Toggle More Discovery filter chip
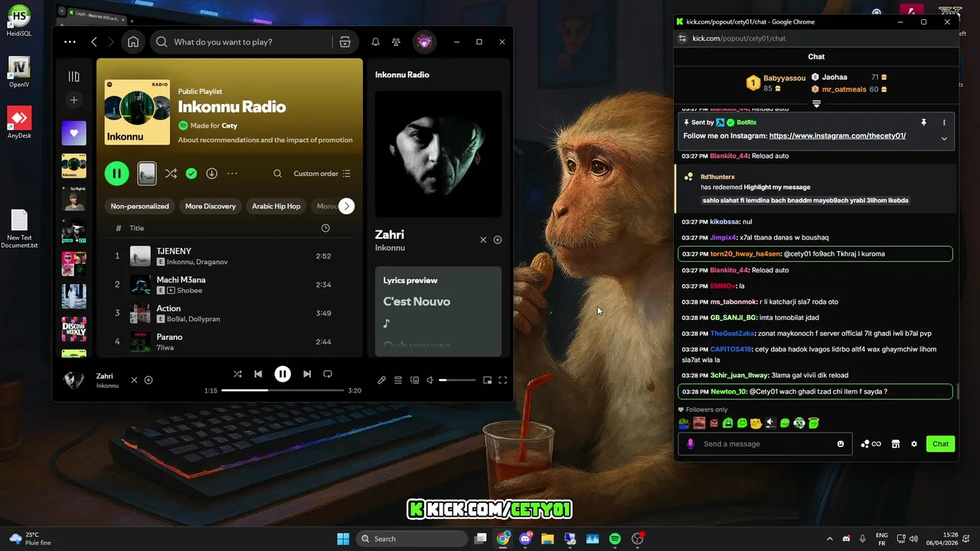 [x=211, y=206]
